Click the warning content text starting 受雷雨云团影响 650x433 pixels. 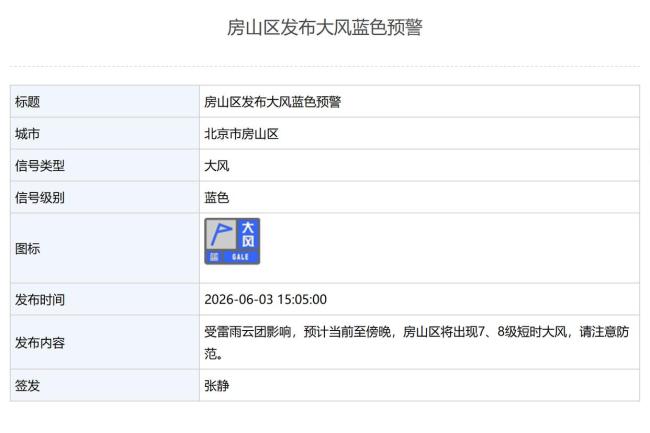417,343
